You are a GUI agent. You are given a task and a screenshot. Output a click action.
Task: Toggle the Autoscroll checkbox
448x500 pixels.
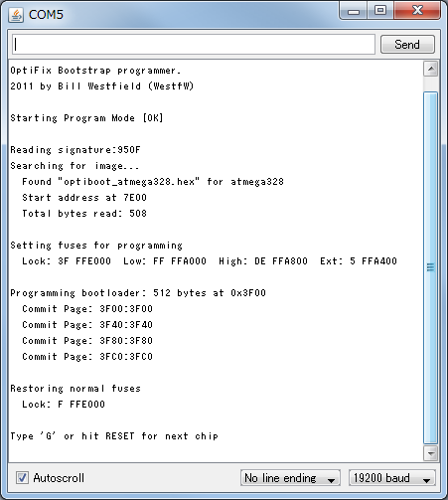[x=22, y=478]
